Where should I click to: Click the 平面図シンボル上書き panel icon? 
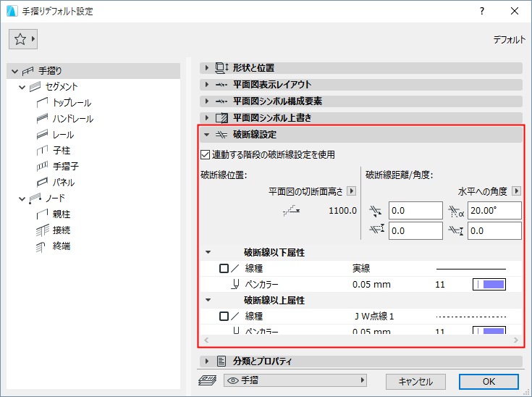[222, 118]
